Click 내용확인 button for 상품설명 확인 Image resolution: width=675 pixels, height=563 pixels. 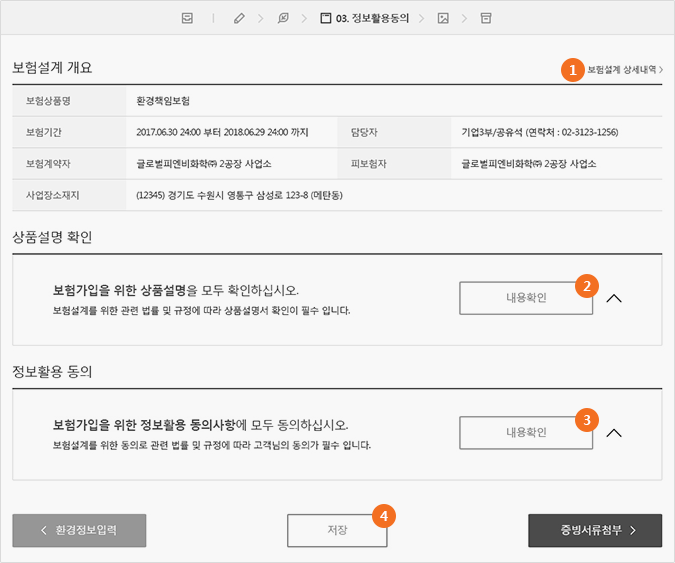point(526,298)
